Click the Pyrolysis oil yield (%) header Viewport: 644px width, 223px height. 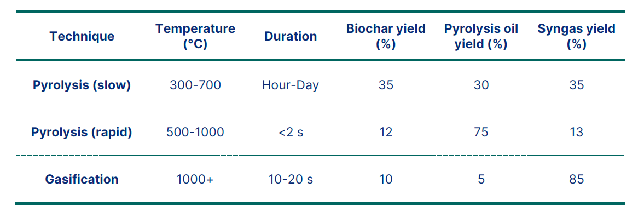coord(481,36)
